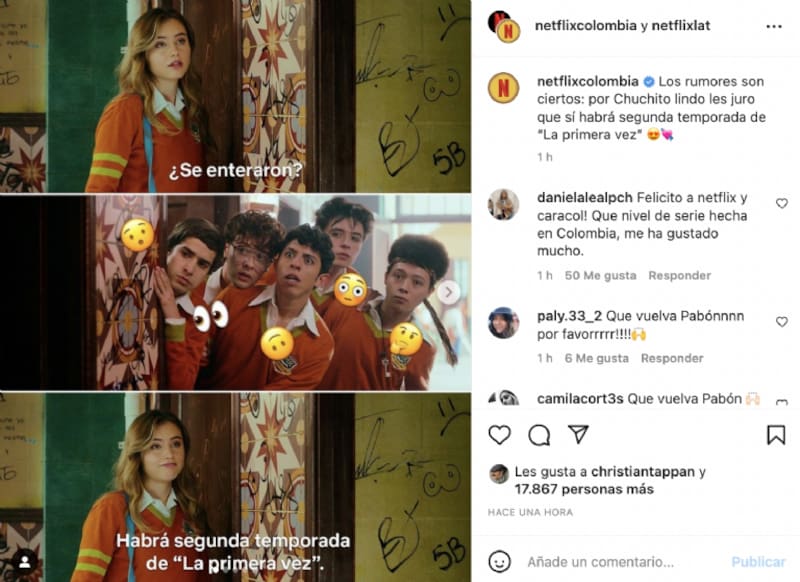Open the three-dots more options menu
The height and width of the screenshot is (582, 800).
[774, 27]
